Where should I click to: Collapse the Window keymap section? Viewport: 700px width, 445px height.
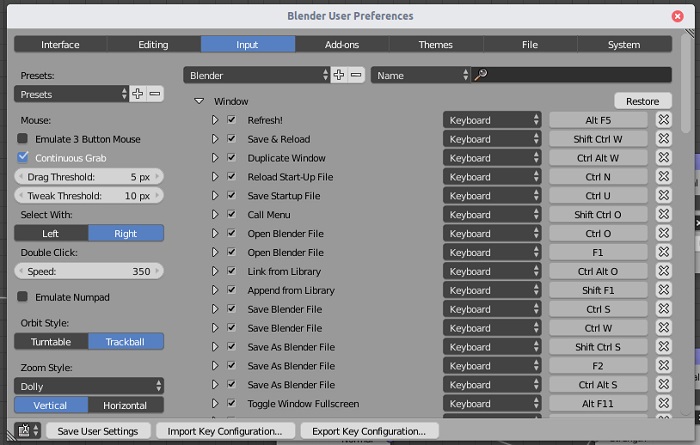coord(199,101)
